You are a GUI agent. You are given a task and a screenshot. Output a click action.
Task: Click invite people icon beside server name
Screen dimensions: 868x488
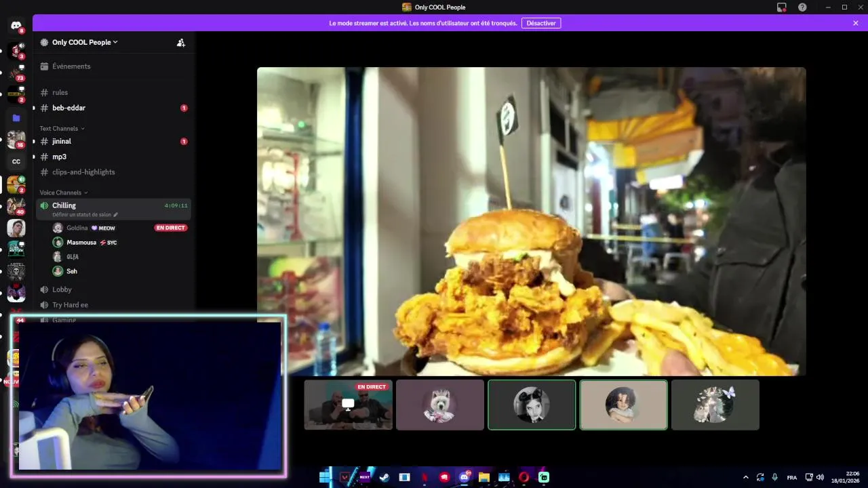[x=181, y=42]
